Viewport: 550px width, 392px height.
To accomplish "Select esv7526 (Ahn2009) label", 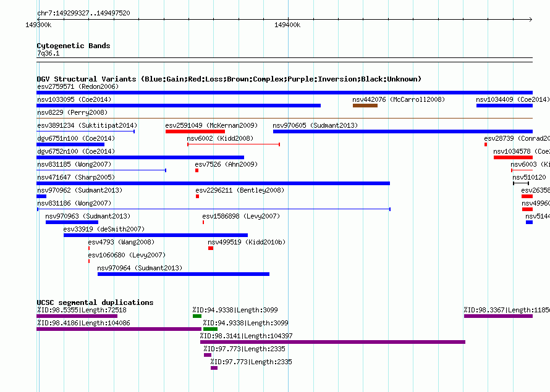I will click(226, 164).
